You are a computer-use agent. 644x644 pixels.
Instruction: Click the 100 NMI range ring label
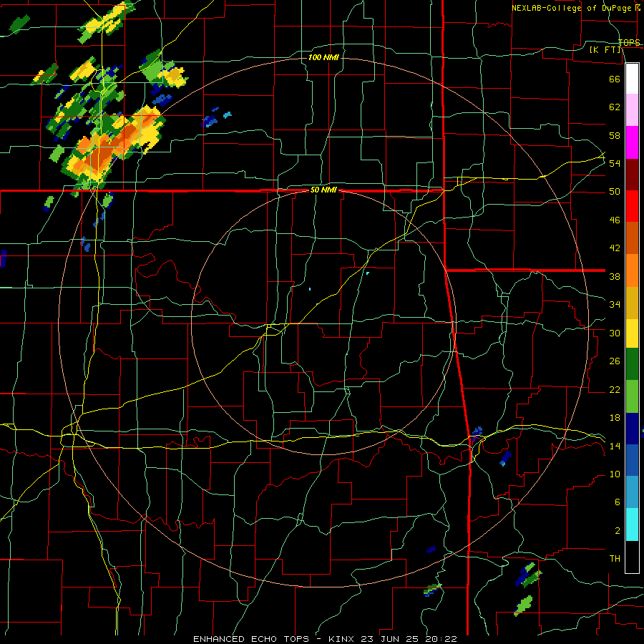[323, 57]
